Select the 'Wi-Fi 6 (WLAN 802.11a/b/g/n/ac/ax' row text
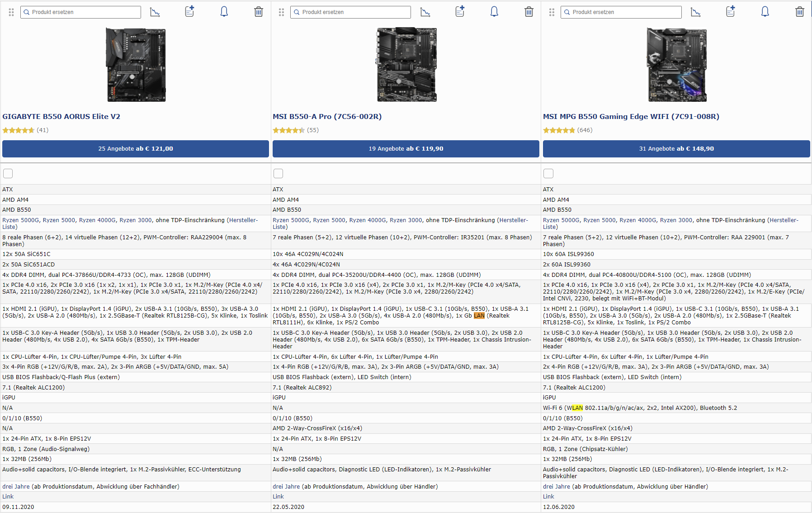Viewport: 812px width, 513px height. click(x=640, y=408)
